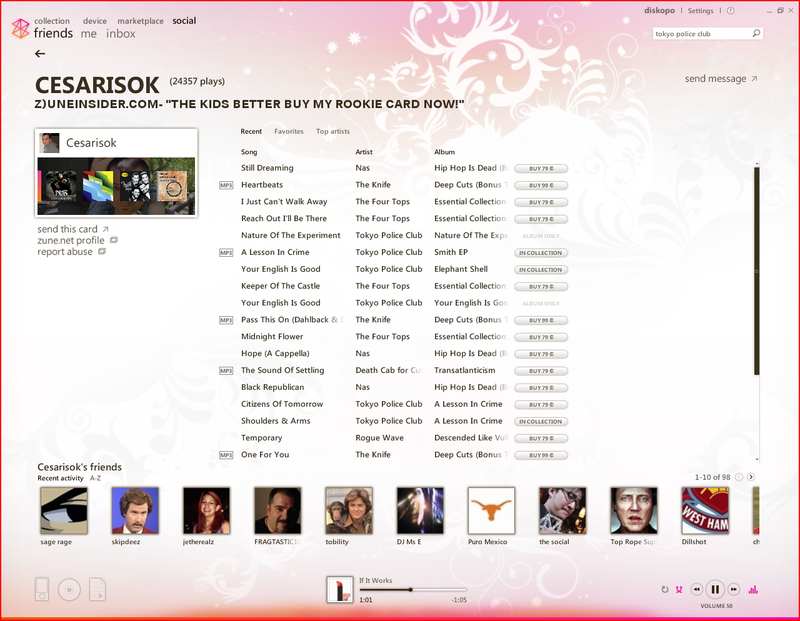Open the me section
Image resolution: width=800 pixels, height=621 pixels.
89,34
